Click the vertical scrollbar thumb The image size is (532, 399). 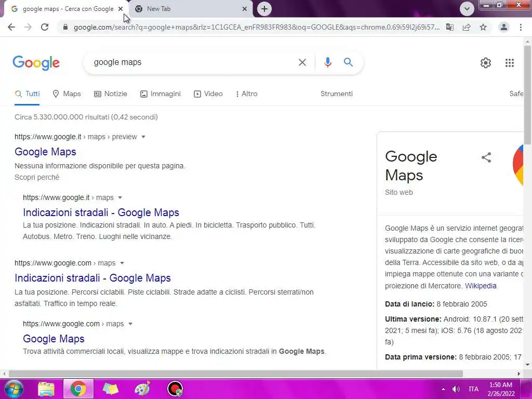point(527,95)
